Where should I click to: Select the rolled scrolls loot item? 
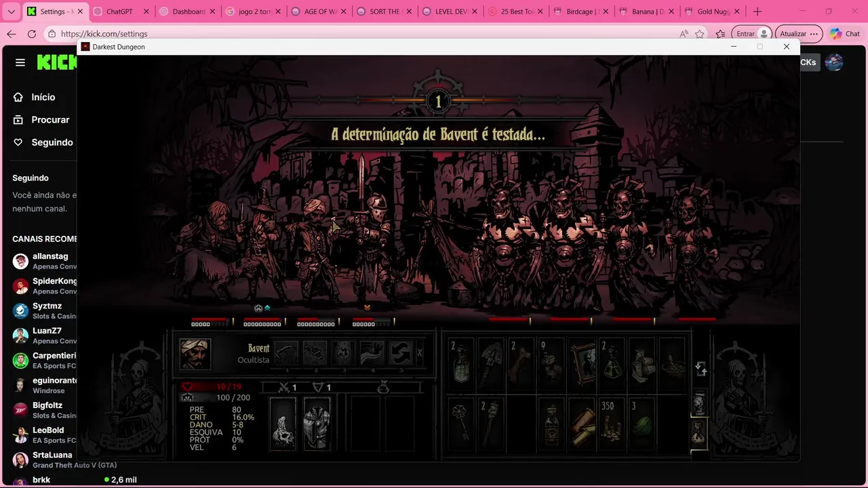coord(582,424)
